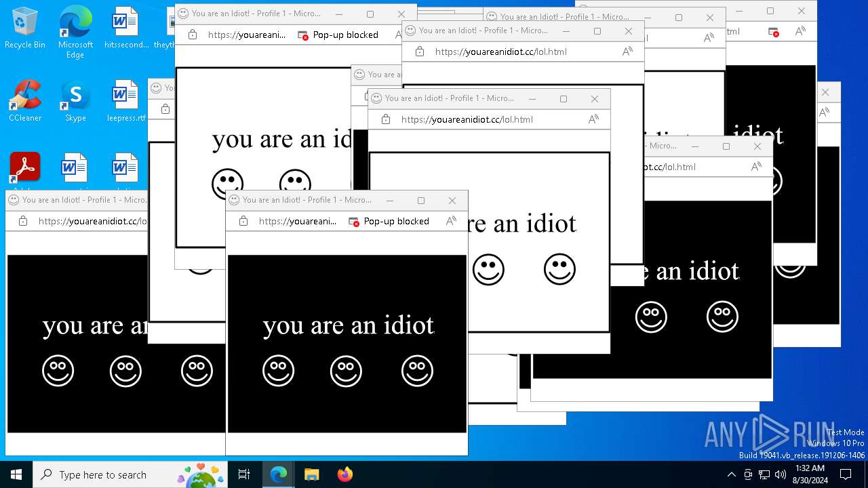Open Task View on the taskbar
Screen dimensions: 868x488
tap(244, 474)
